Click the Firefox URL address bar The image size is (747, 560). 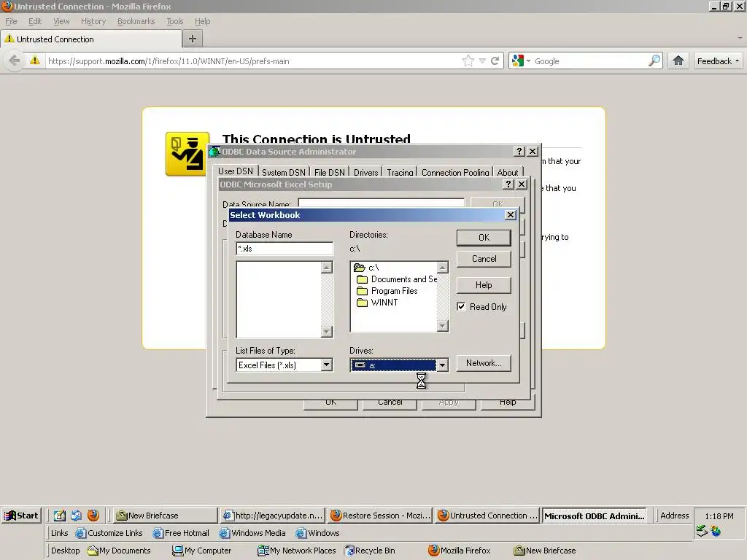coord(252,61)
